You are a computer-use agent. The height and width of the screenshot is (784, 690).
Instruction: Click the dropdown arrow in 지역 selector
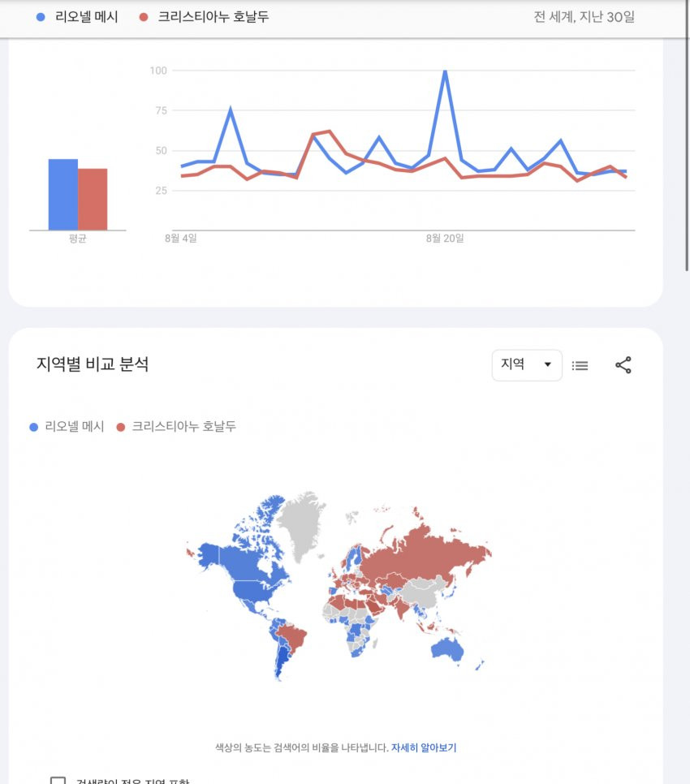point(547,364)
